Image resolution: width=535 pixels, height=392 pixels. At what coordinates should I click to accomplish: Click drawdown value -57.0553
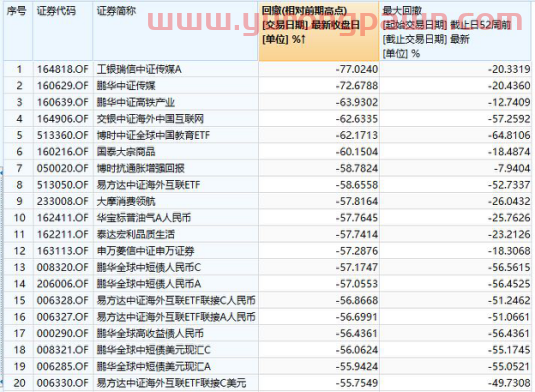tap(357, 284)
